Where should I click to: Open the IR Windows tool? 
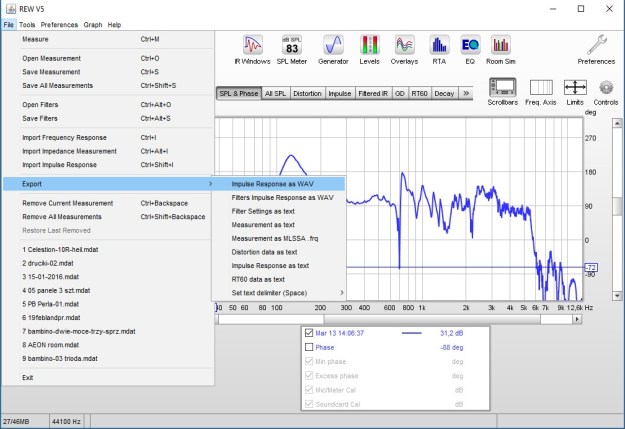tap(252, 47)
